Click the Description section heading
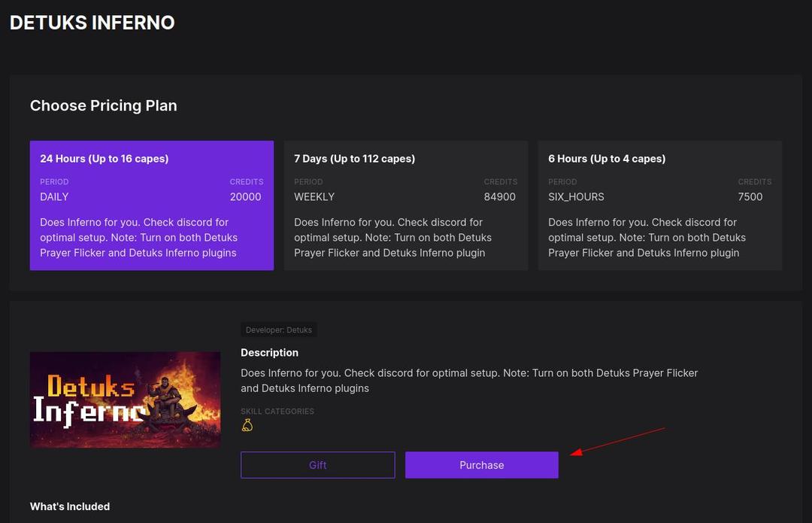The width and height of the screenshot is (812, 523). pos(269,352)
